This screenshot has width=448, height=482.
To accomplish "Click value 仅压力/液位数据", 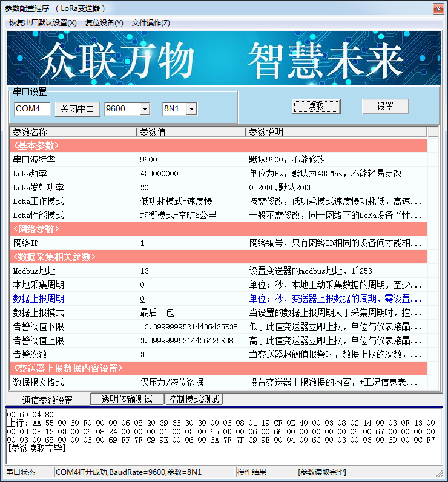I will [x=172, y=383].
